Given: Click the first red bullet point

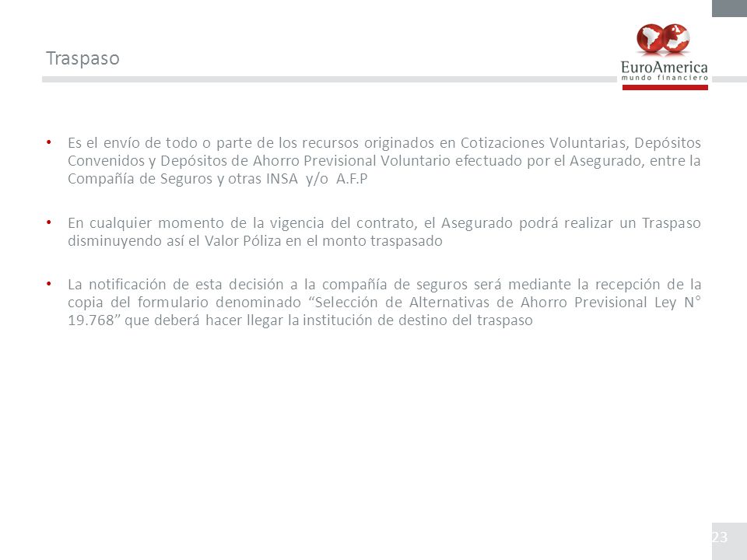Looking at the screenshot, I should tap(48, 142).
